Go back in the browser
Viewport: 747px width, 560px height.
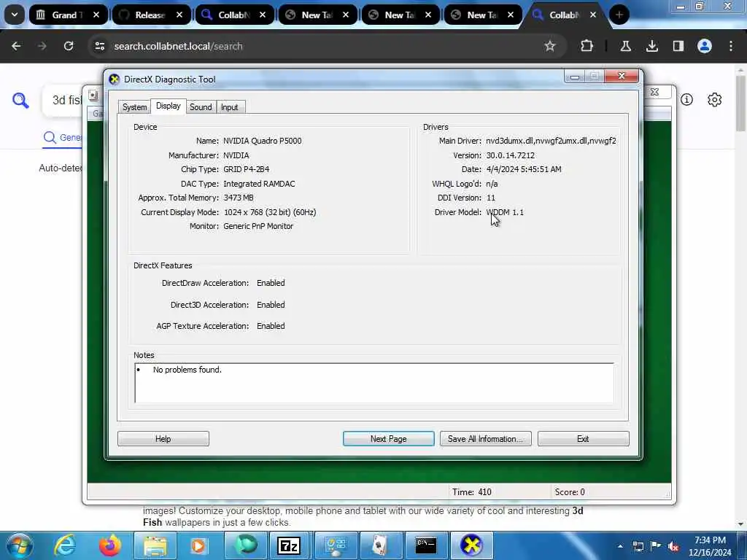pos(16,46)
